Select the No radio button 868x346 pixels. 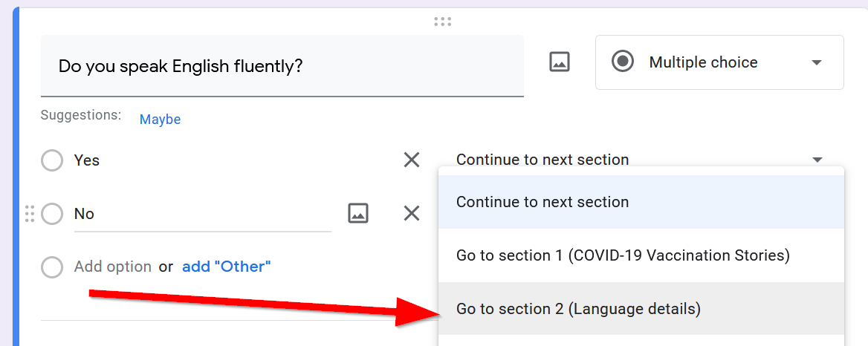[x=52, y=214]
